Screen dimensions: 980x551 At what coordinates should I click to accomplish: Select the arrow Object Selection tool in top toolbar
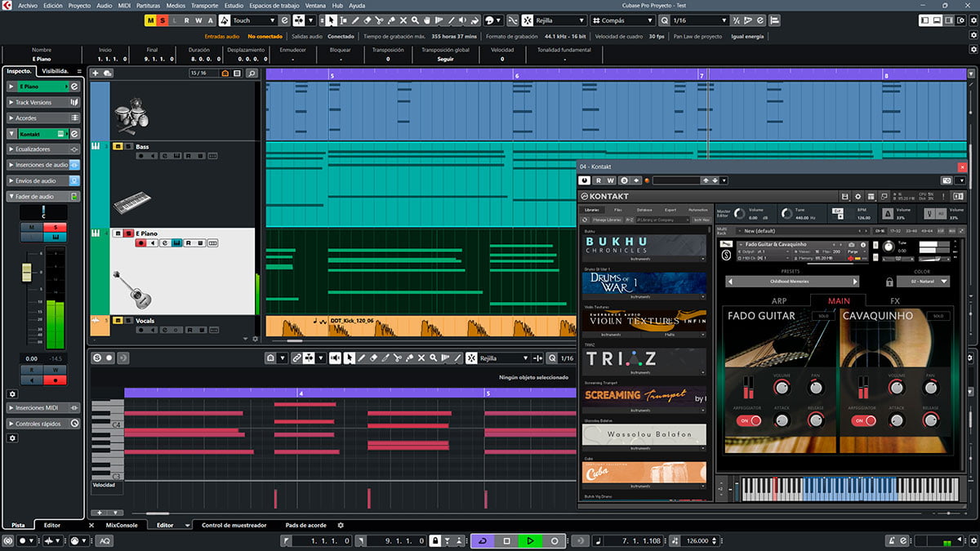(332, 20)
